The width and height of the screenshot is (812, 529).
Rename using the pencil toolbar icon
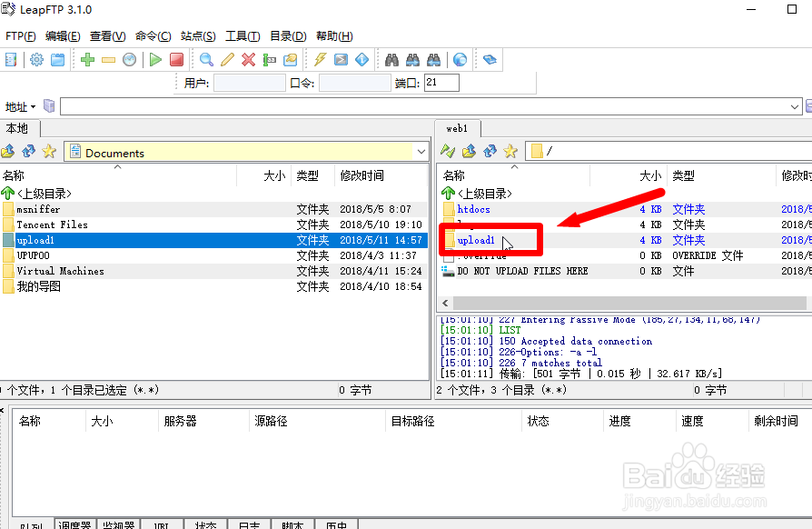coord(226,59)
